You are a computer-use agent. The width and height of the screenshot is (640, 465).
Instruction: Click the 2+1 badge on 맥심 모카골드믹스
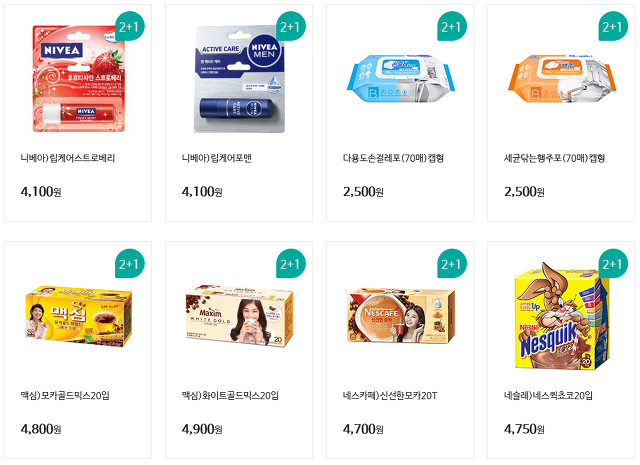[129, 263]
